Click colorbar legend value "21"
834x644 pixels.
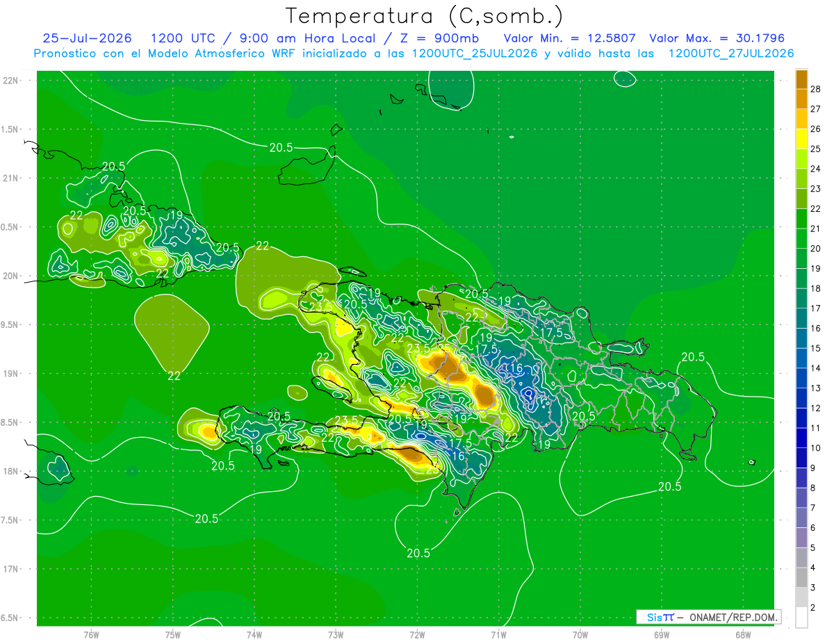816,229
